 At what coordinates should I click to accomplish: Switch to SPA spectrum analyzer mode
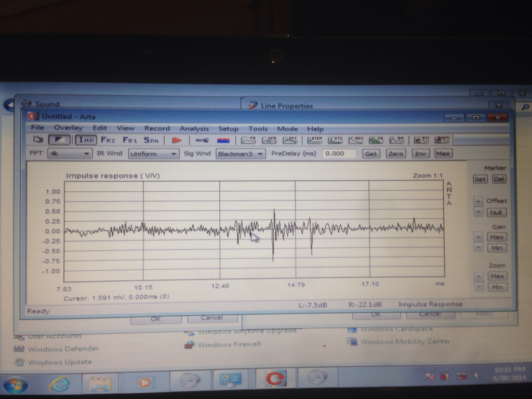point(151,140)
